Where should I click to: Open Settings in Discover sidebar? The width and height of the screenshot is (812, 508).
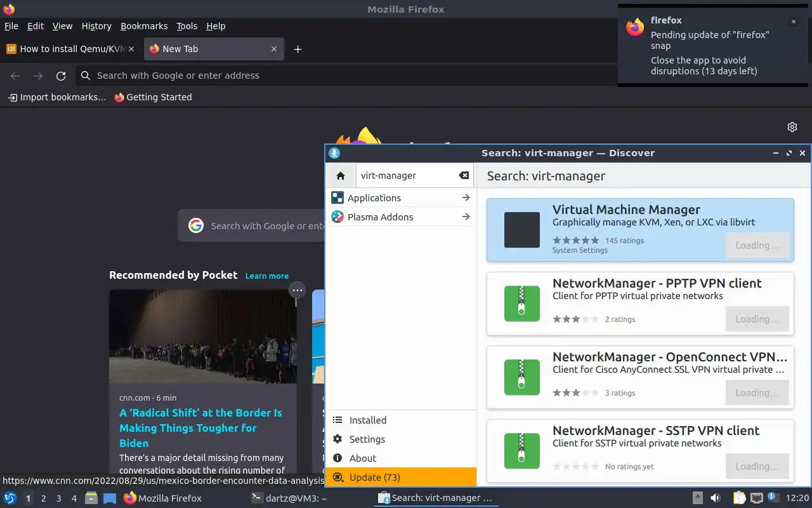[x=400, y=439]
